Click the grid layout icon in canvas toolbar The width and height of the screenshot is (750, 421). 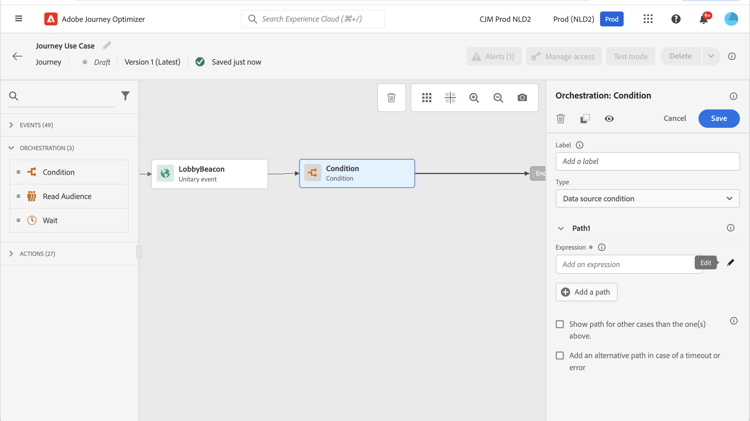[427, 98]
